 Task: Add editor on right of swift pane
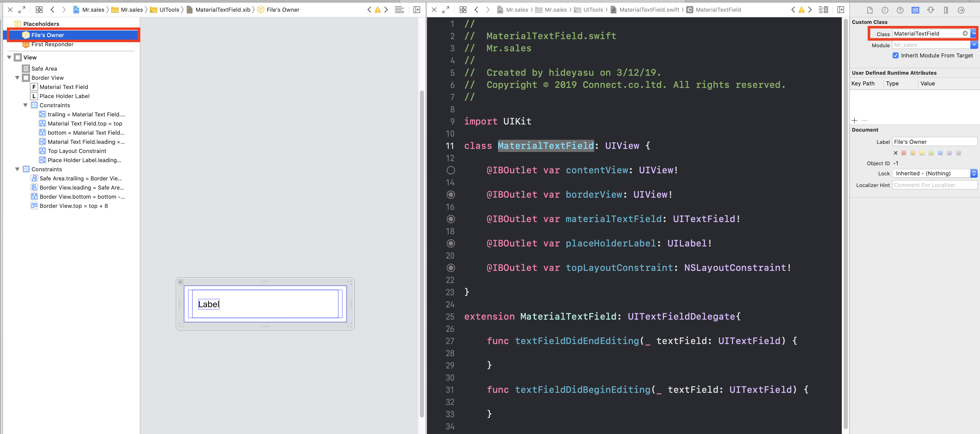(840, 9)
